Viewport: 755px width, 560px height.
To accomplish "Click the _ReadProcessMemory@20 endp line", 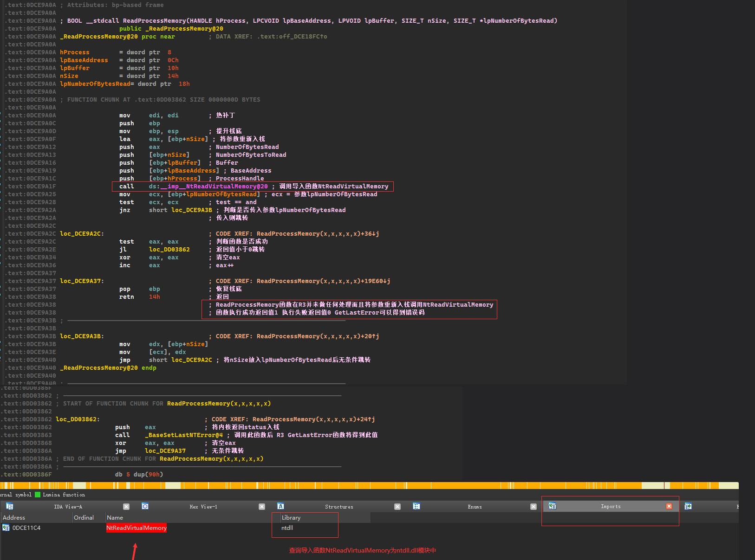I will [108, 368].
